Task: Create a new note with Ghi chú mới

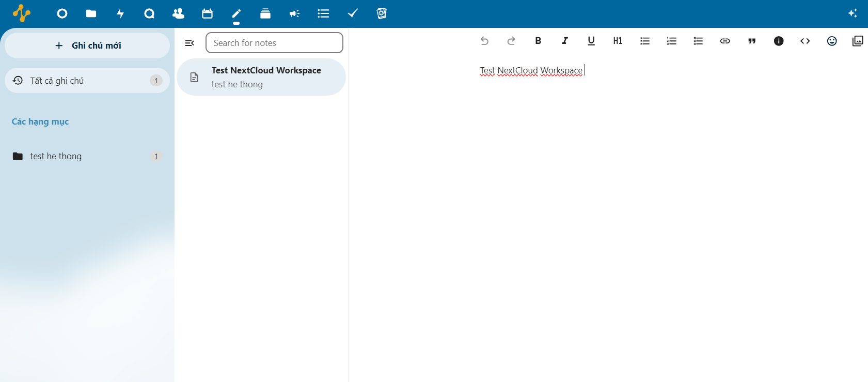Action: pos(87,45)
